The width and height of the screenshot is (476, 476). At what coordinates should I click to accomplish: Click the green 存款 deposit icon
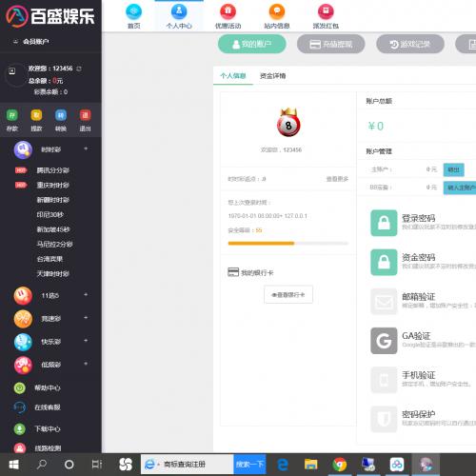click(x=12, y=115)
